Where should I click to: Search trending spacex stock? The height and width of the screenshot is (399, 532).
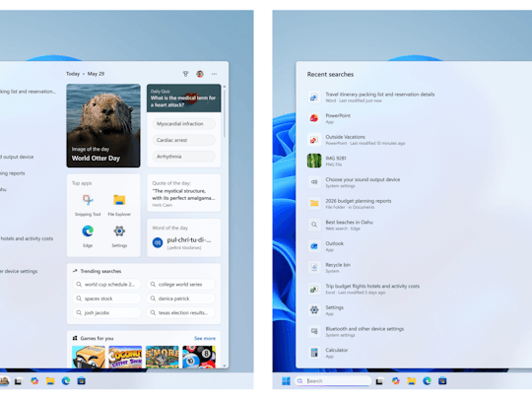(x=106, y=299)
